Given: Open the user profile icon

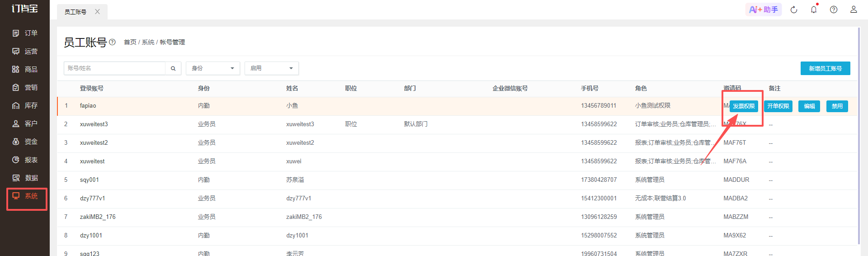Looking at the screenshot, I should (854, 9).
